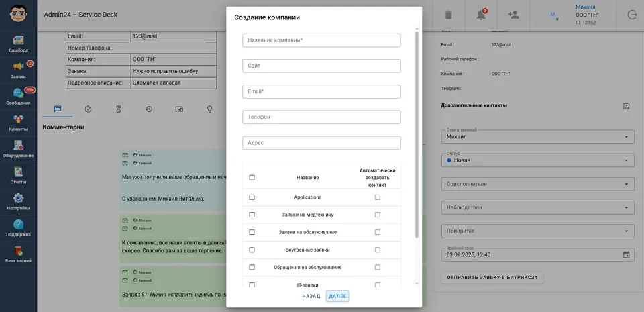Open Сообщения in the sidebar
Screen dimensions: 644x312
tap(19, 97)
